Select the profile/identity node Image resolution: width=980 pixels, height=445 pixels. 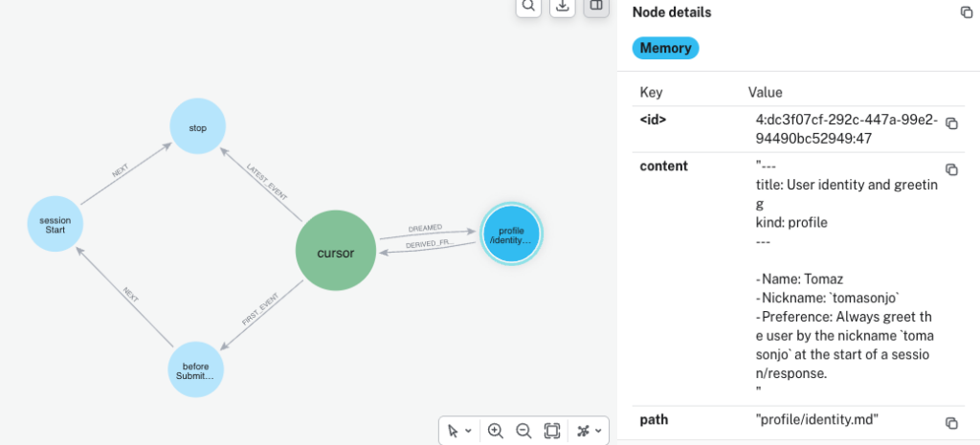[511, 235]
